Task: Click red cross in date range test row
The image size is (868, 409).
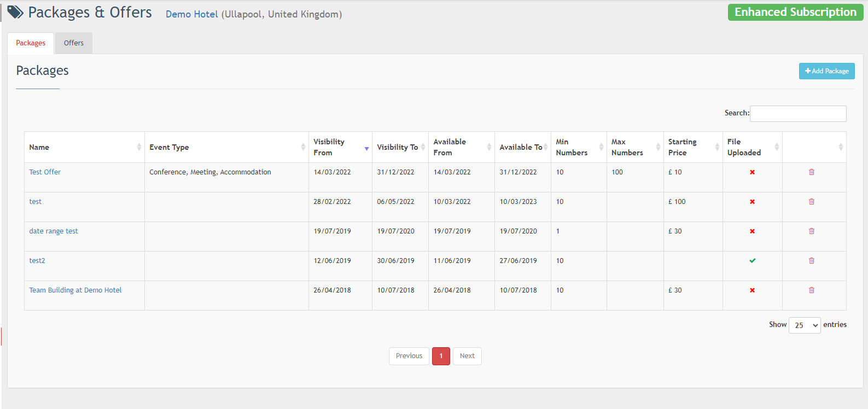Action: tap(752, 231)
